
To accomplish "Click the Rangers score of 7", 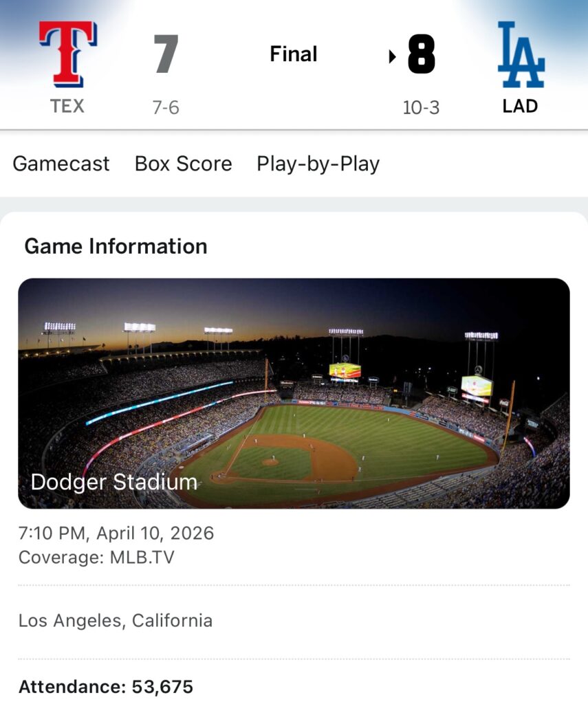I will [166, 54].
